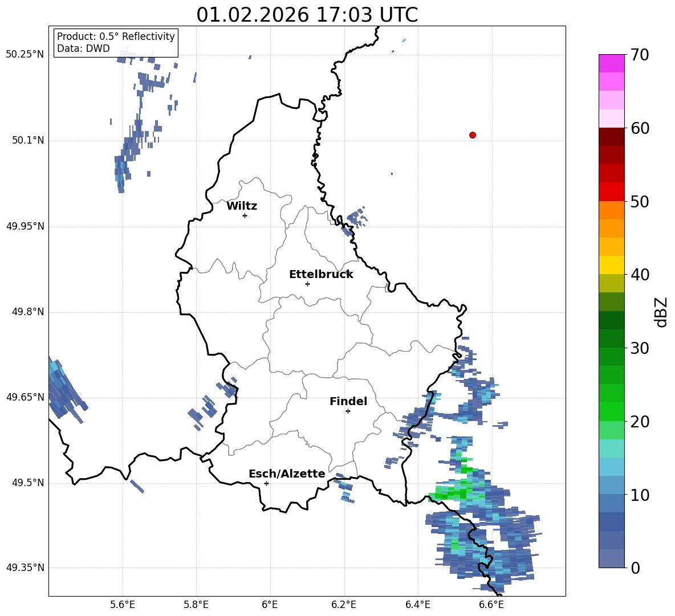Click the Wiltz station cross marker
Viewport: 675px width, 616px height.
tap(245, 215)
